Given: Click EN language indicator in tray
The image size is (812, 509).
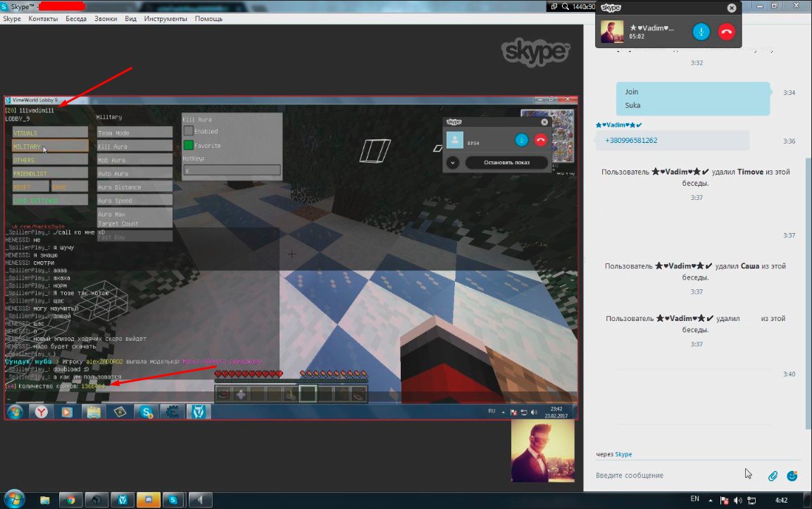Looking at the screenshot, I should point(694,499).
